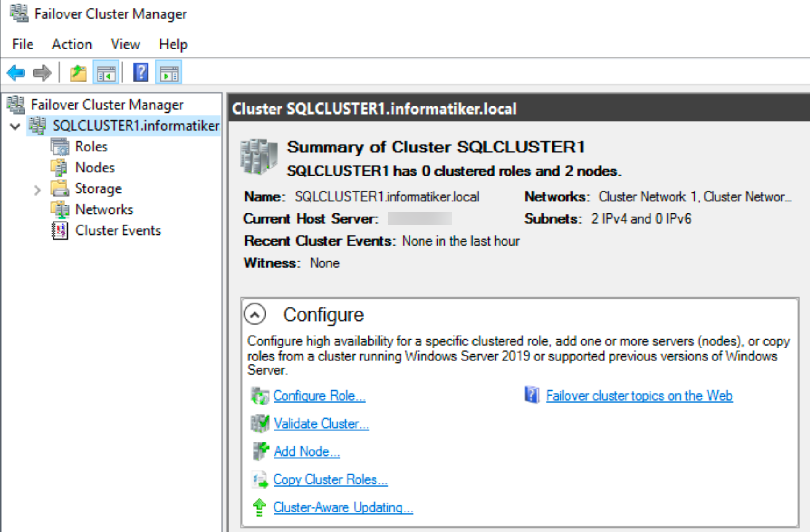Screen dimensions: 810x532
Task: Open the Add Node... link
Action: tap(307, 451)
